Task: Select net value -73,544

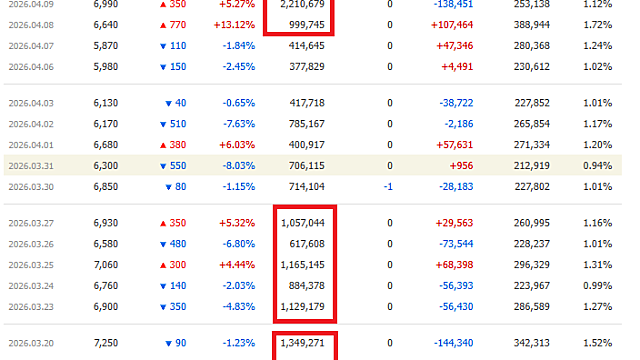Action: [x=456, y=244]
